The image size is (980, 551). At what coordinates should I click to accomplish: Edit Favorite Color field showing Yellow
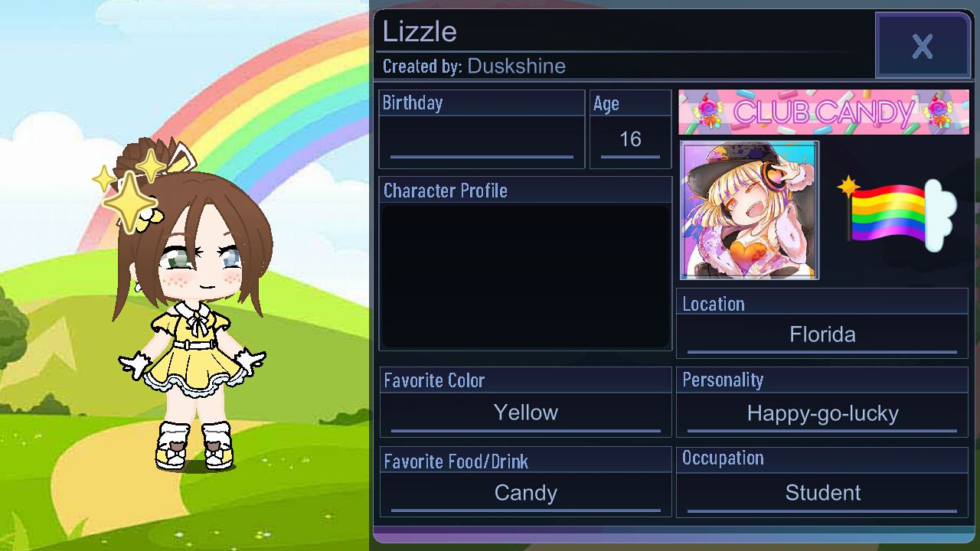click(x=525, y=413)
